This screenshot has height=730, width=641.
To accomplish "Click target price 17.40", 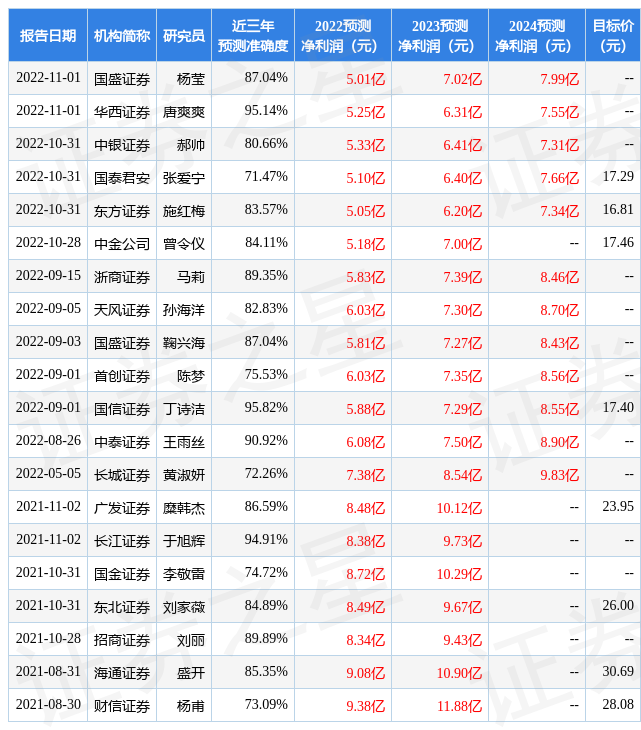I will tap(618, 408).
